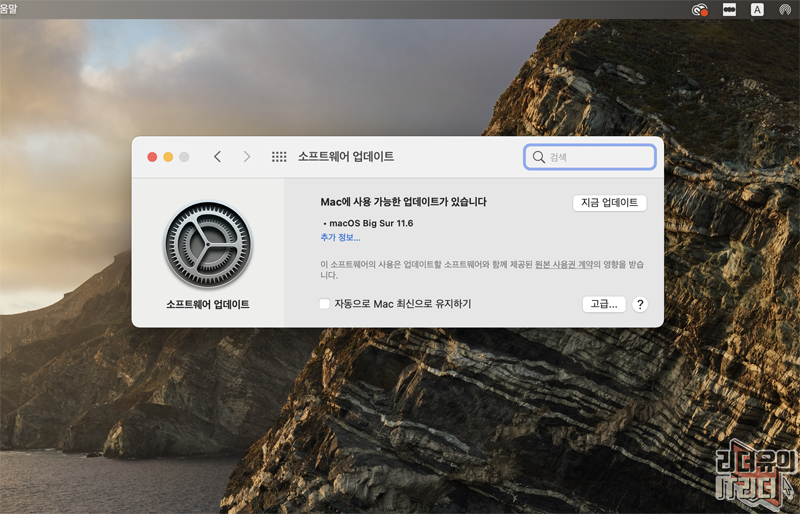Open the AirDrop menu bar icon
Viewport: 800px width, 514px height.
[785, 10]
